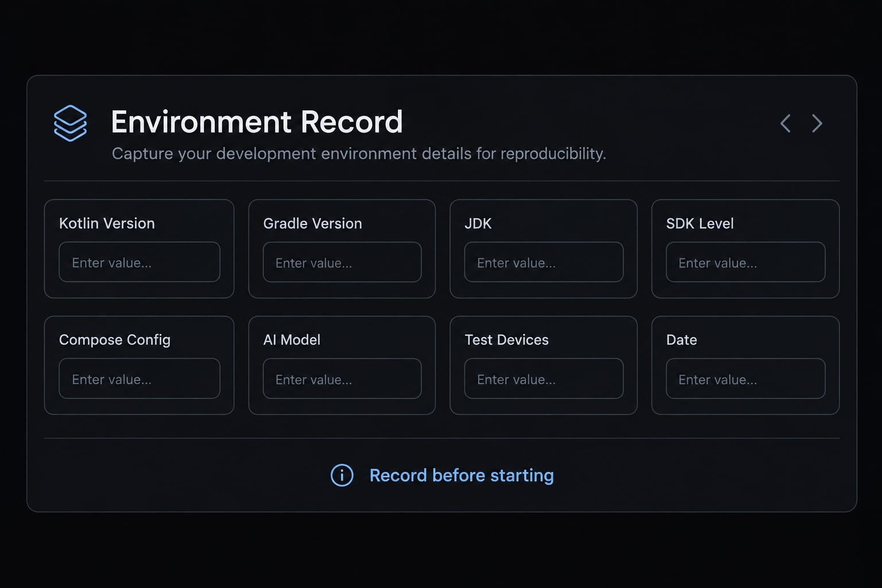882x588 pixels.
Task: Select the AI Model input field
Action: pos(342,378)
